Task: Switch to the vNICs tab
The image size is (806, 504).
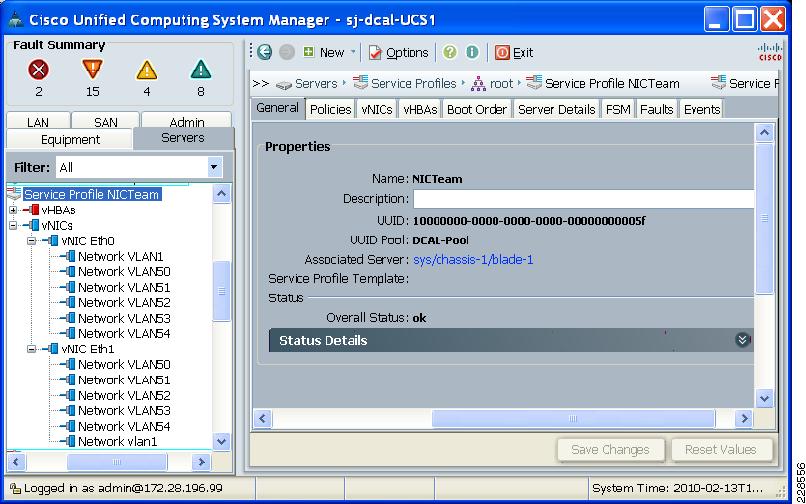Action: 377,110
